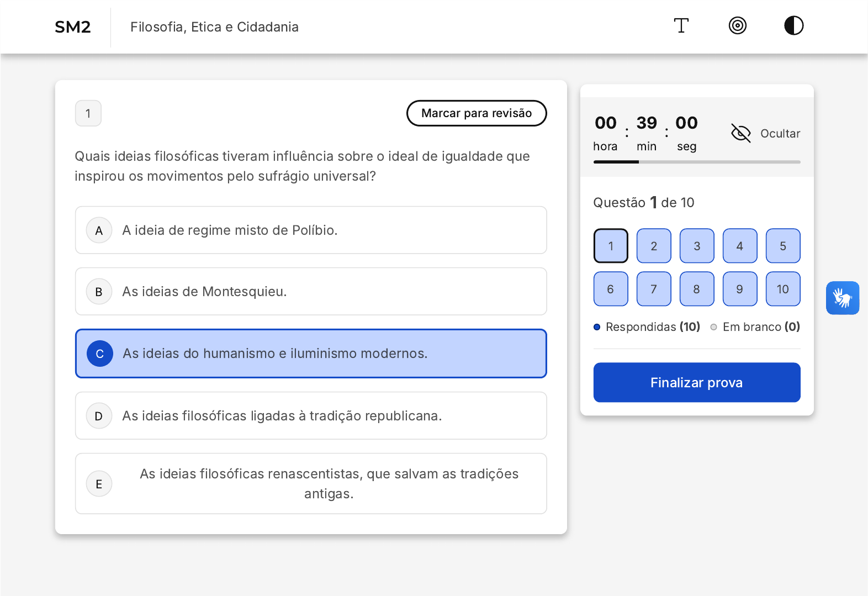This screenshot has height=596, width=868.
Task: Click the target focus icon in header
Action: click(x=737, y=26)
